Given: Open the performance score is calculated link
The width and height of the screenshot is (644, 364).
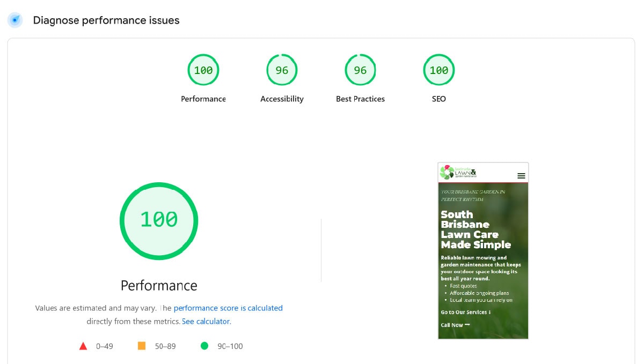Looking at the screenshot, I should coord(228,308).
